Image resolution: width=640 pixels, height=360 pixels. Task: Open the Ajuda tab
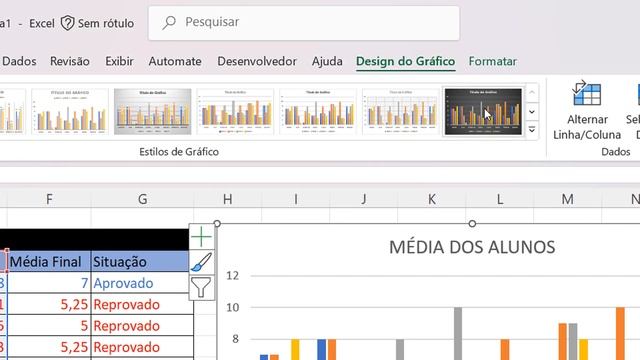pos(327,61)
